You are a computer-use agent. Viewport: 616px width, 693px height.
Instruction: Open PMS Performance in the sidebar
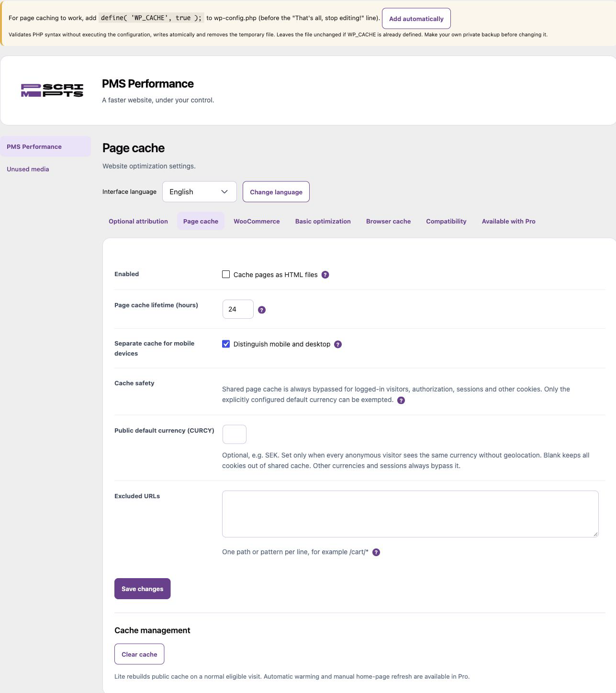pyautogui.click(x=45, y=146)
